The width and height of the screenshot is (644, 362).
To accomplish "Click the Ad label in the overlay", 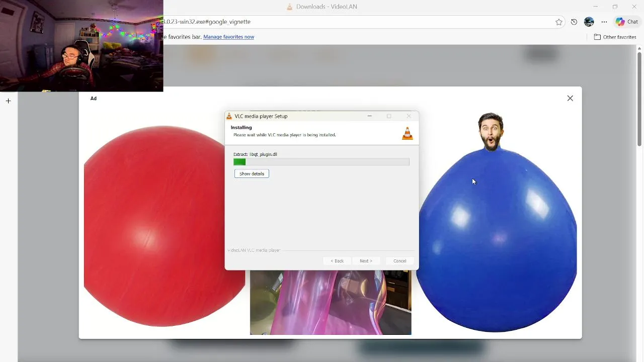I will coord(94,99).
